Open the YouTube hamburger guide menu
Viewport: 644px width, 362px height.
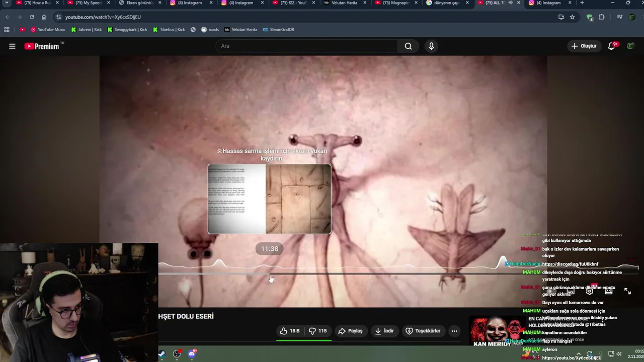tap(12, 46)
